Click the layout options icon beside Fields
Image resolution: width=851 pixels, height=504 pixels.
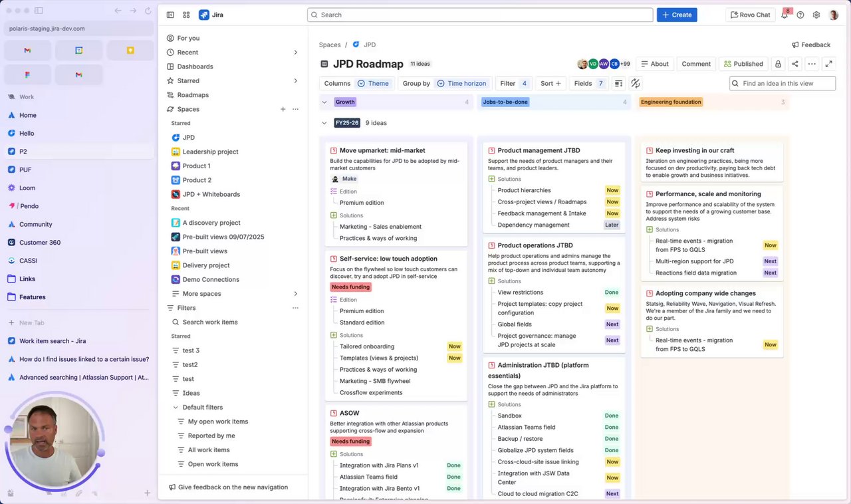[x=618, y=83]
